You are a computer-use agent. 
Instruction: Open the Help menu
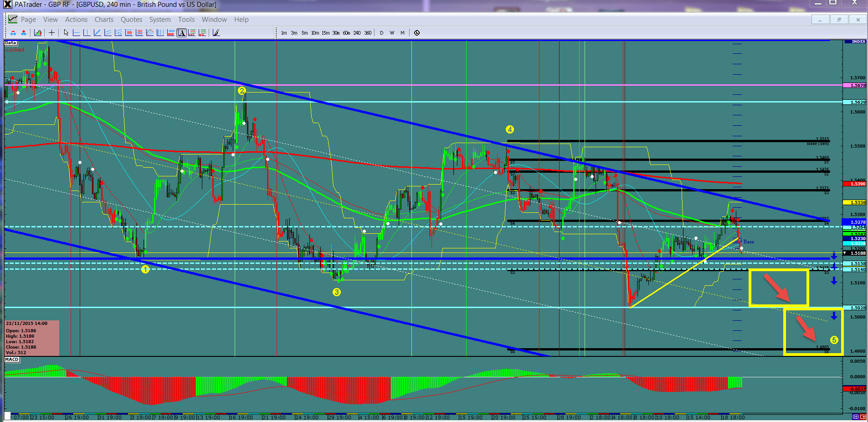(241, 20)
